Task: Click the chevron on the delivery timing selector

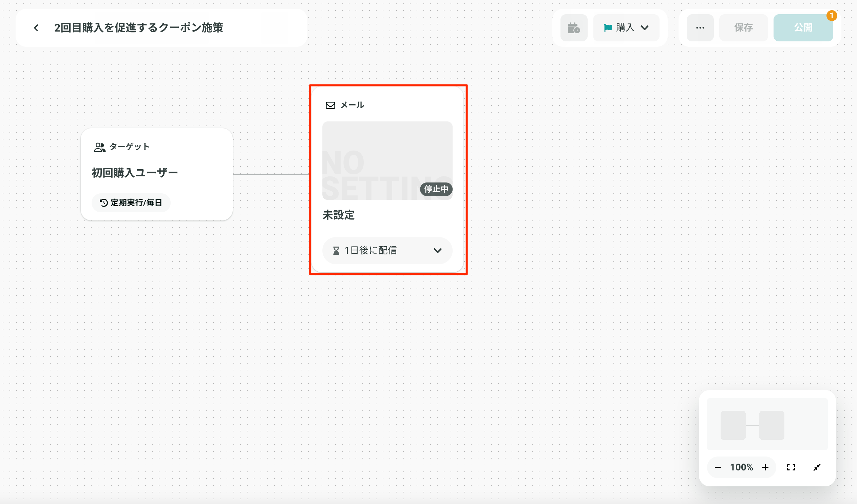Action: click(438, 251)
